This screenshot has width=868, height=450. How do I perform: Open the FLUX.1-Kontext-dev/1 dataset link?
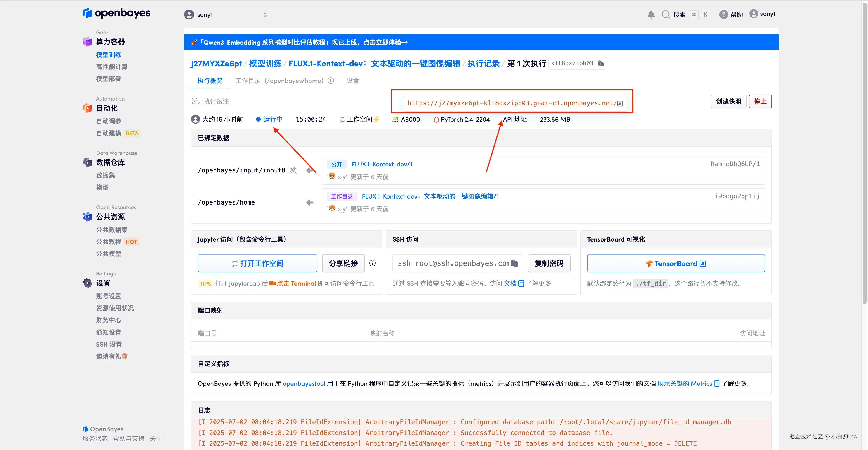pyautogui.click(x=381, y=164)
